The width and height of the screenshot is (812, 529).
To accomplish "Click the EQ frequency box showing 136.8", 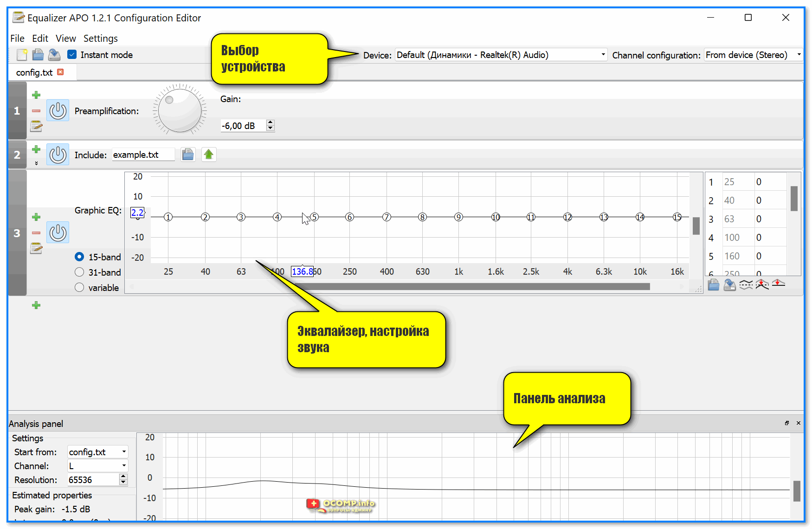I will 302,271.
